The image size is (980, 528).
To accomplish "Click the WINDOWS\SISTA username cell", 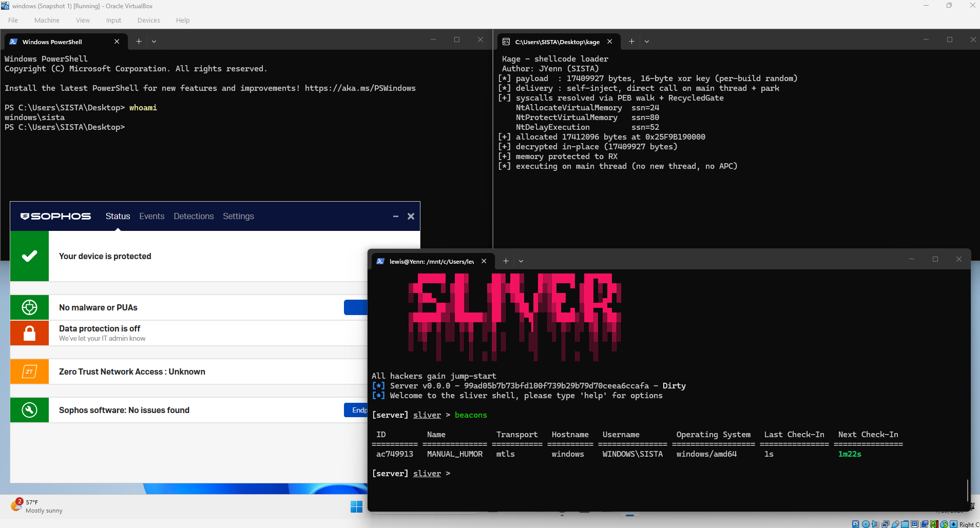I will point(632,454).
